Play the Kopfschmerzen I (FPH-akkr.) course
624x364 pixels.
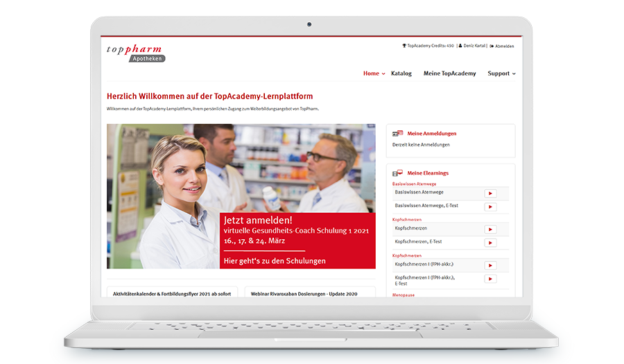[490, 266]
